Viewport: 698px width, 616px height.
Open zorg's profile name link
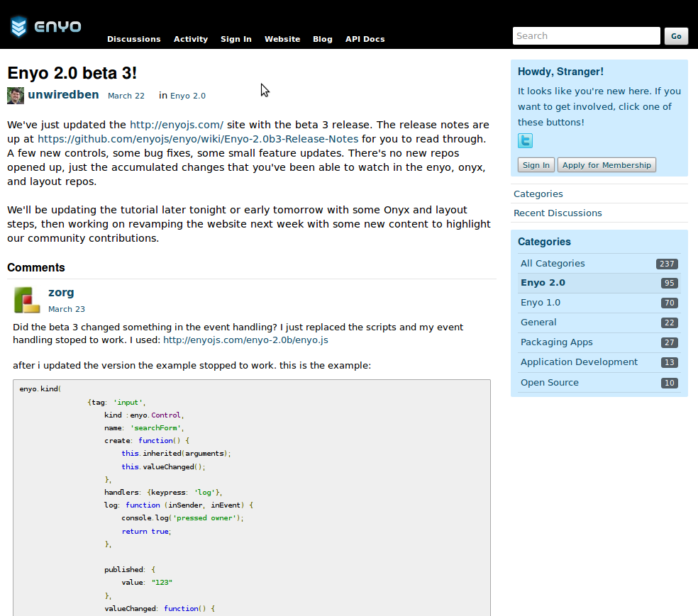[61, 293]
